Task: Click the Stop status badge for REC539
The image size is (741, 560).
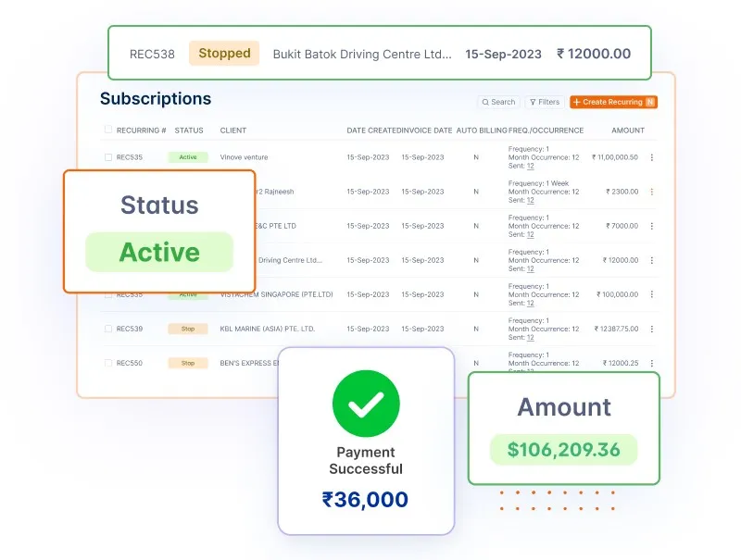Action: 188,329
